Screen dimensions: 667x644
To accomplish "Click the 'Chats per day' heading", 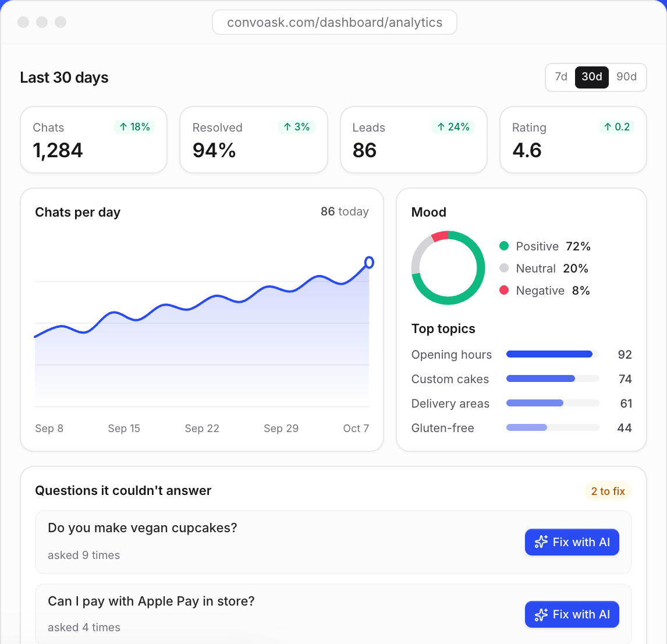I will 77,212.
